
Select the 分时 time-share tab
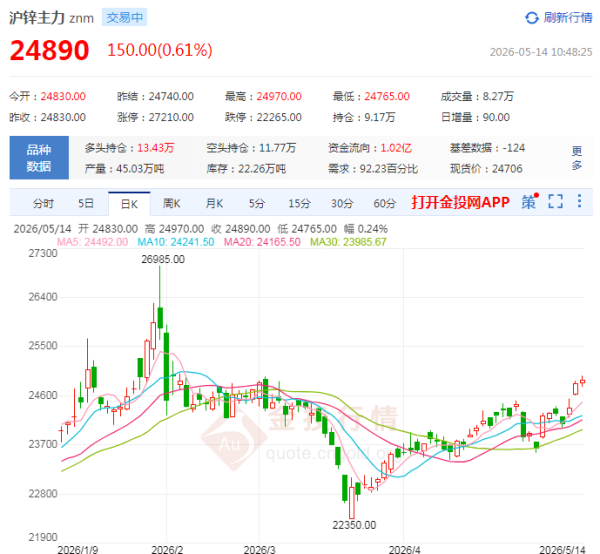43,203
